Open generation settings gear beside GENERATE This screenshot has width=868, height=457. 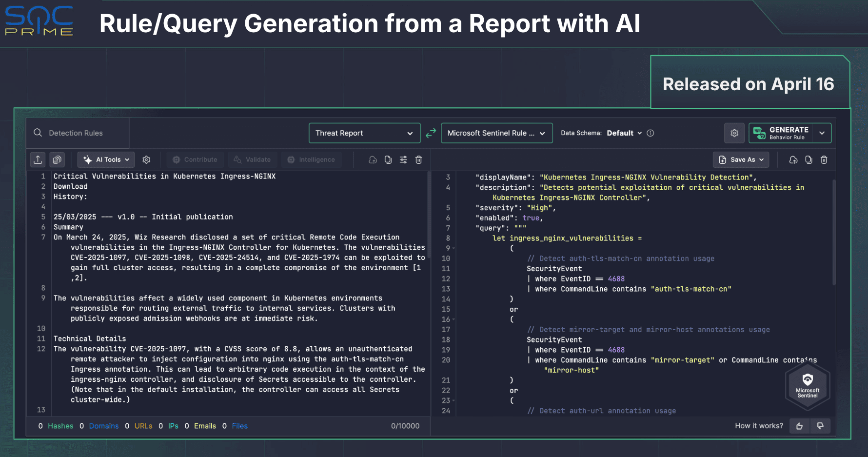coord(734,133)
